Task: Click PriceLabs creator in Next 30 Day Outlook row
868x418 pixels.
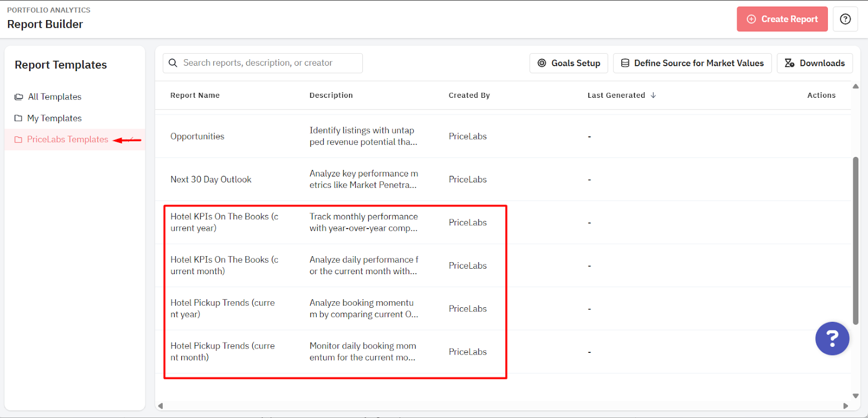Action: (468, 179)
